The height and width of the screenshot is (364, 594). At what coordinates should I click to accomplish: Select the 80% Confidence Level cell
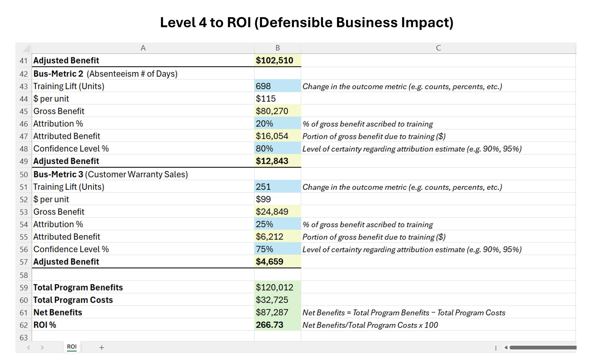click(277, 148)
